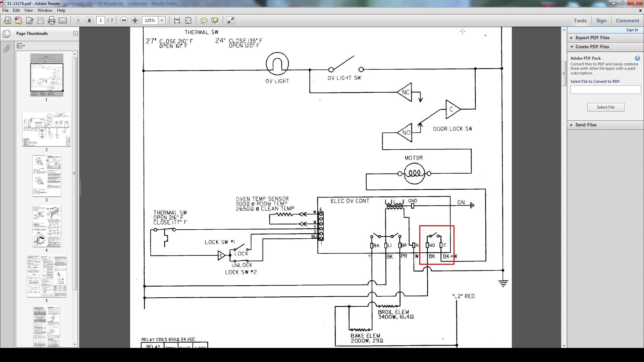Collapse the Page Thumbnails panel arrow

(75, 33)
